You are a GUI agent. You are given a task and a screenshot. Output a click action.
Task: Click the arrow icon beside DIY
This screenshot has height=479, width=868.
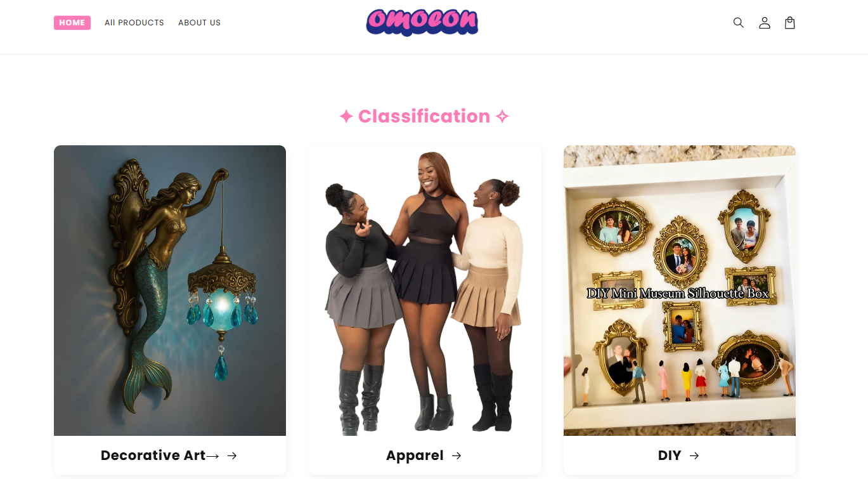694,456
